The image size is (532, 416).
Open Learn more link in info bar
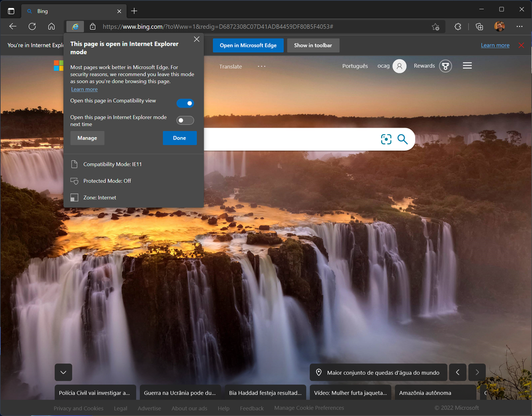(495, 45)
